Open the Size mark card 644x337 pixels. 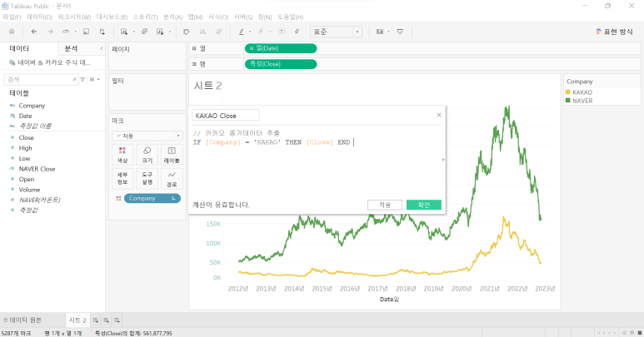pyautogui.click(x=147, y=155)
